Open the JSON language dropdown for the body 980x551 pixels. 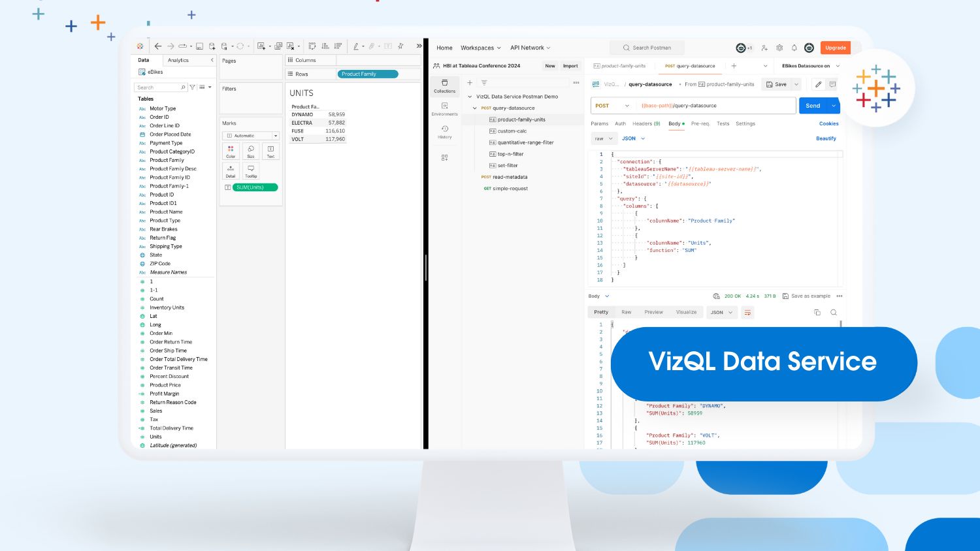[632, 138]
